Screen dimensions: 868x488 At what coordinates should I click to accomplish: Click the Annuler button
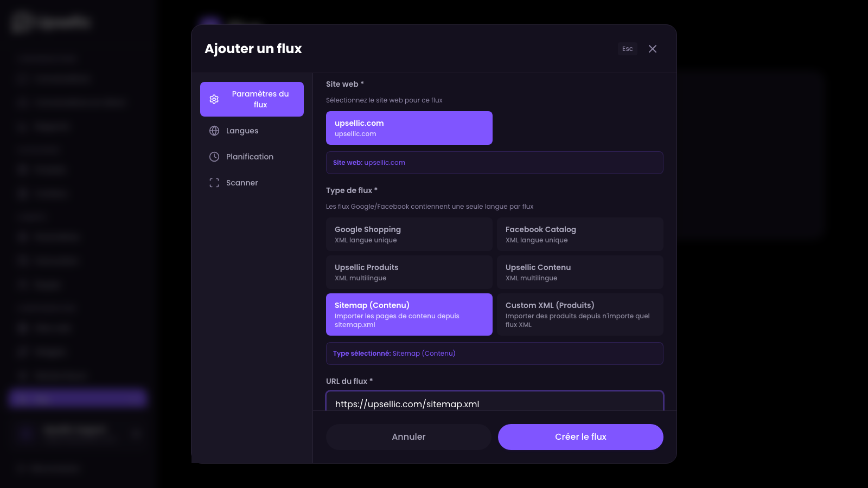(409, 437)
